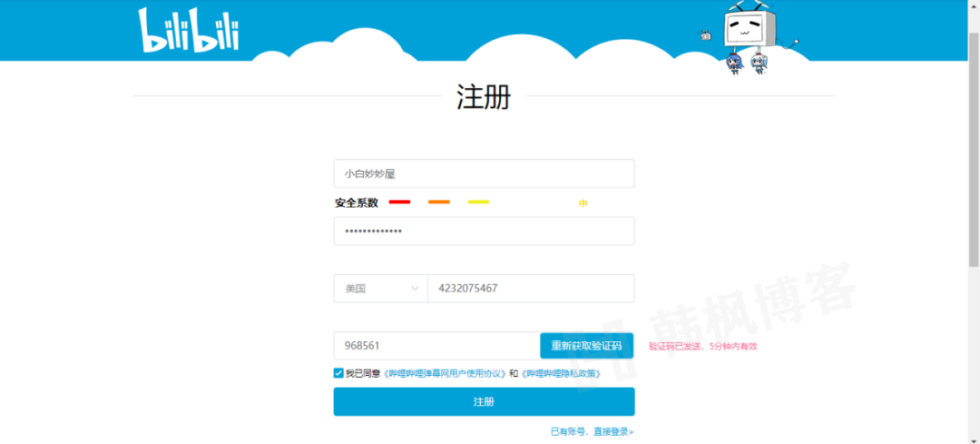The image size is (980, 444).
Task: Open the 美国 country dropdown
Action: click(x=380, y=289)
